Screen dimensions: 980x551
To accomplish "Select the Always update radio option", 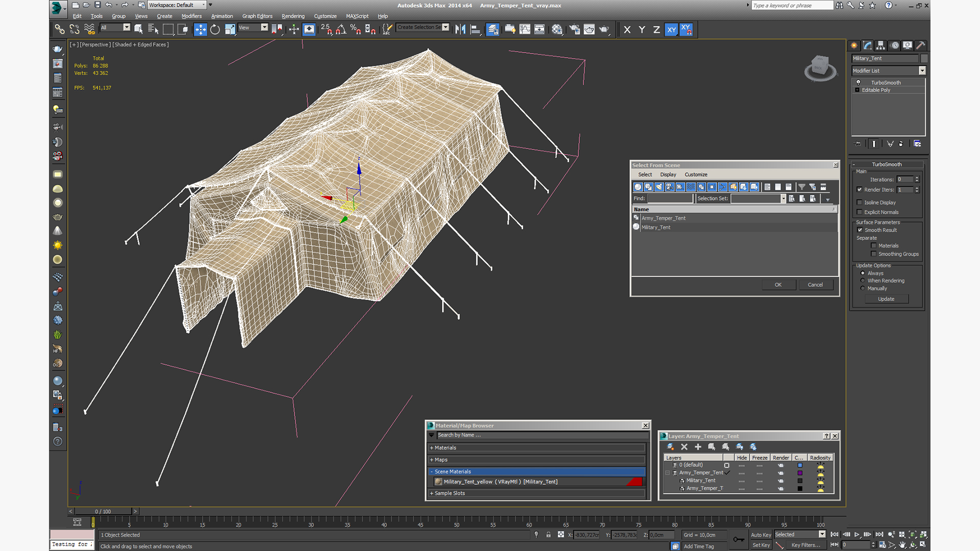I will (x=863, y=273).
